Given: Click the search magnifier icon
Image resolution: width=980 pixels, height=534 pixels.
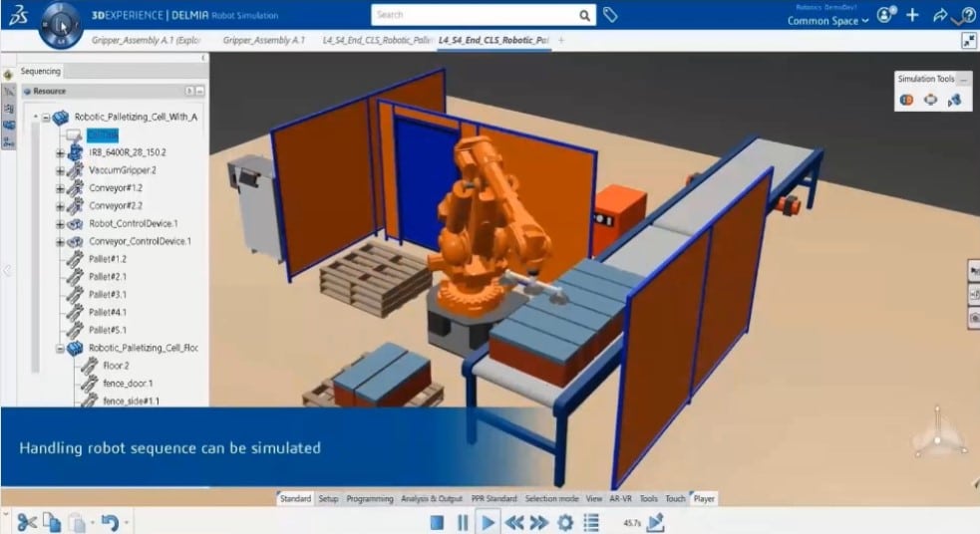Looking at the screenshot, I should [584, 15].
